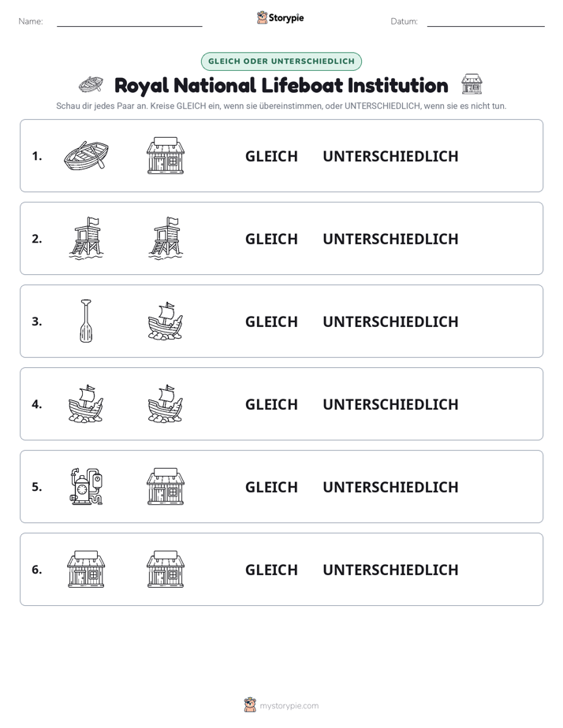This screenshot has width=563, height=728.
Task: Choose UNTERSCHIEDLICH for row 3
Action: click(x=390, y=321)
